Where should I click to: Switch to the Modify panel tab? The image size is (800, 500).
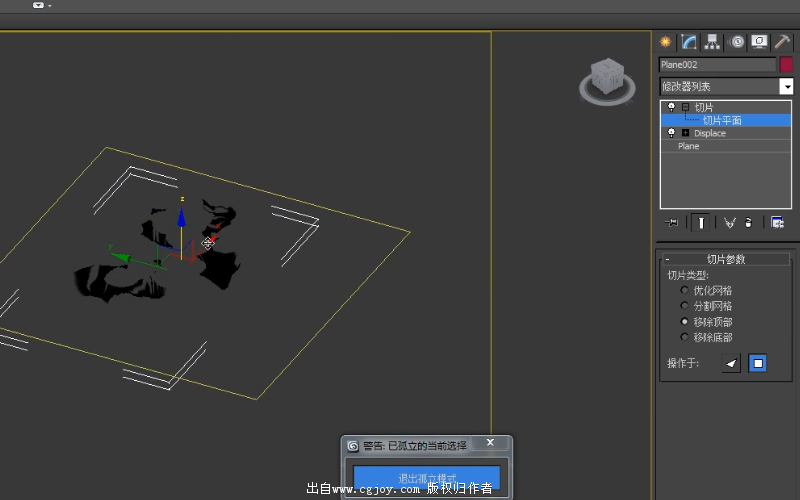pos(689,42)
